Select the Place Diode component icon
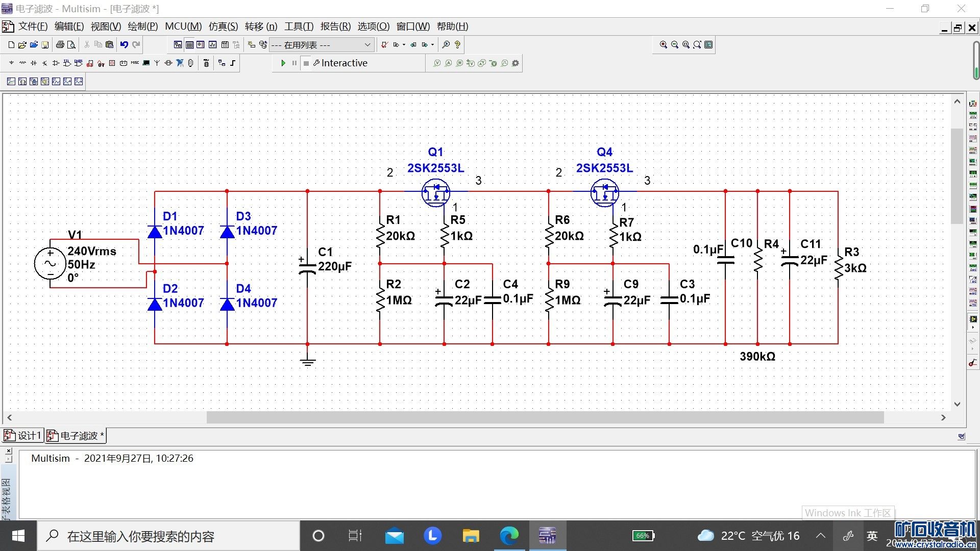 click(x=34, y=63)
